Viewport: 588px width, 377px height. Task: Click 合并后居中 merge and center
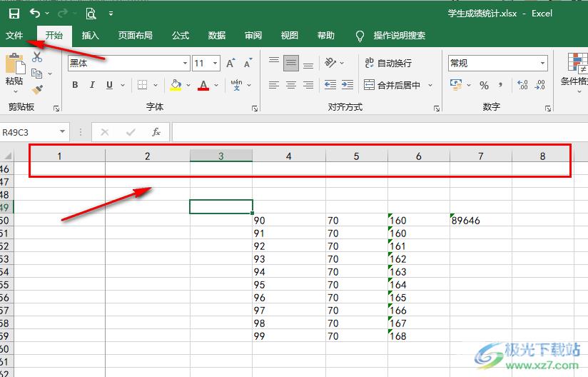(392, 85)
